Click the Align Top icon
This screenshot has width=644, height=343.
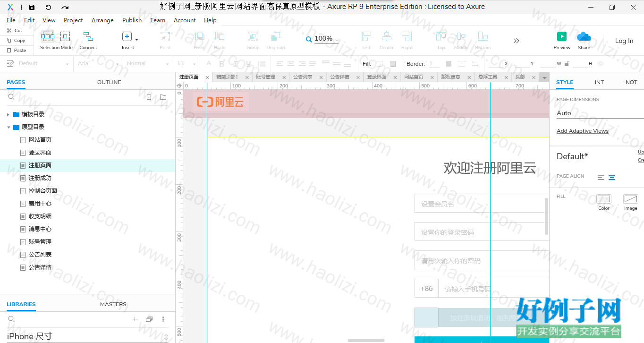(x=441, y=36)
